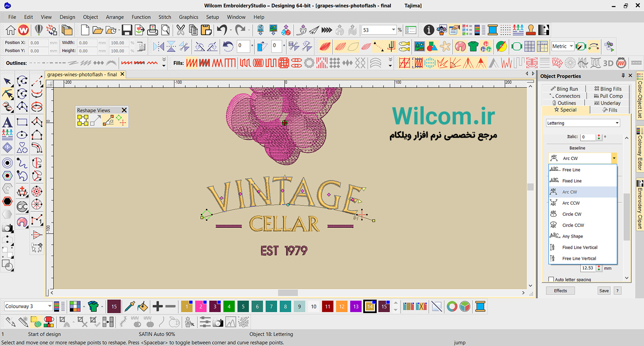Click the Save diskette icon
Viewport: 644px width, 346px height.
click(x=127, y=30)
